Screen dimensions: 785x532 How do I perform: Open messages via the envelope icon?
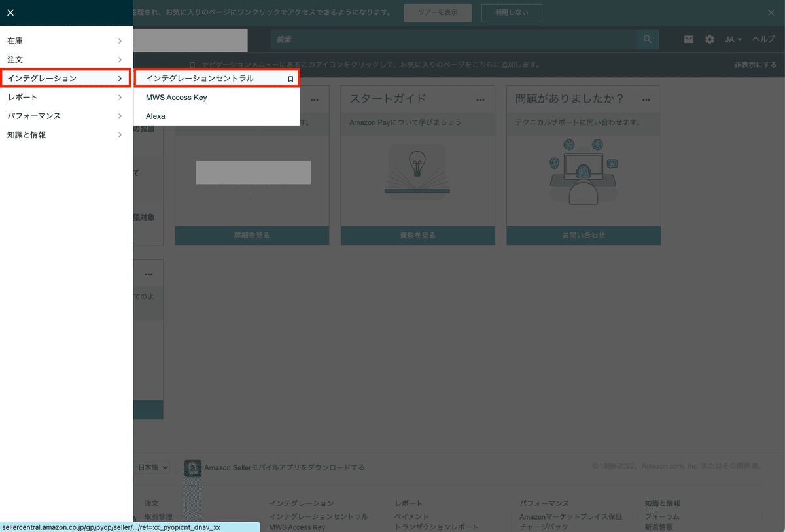689,39
